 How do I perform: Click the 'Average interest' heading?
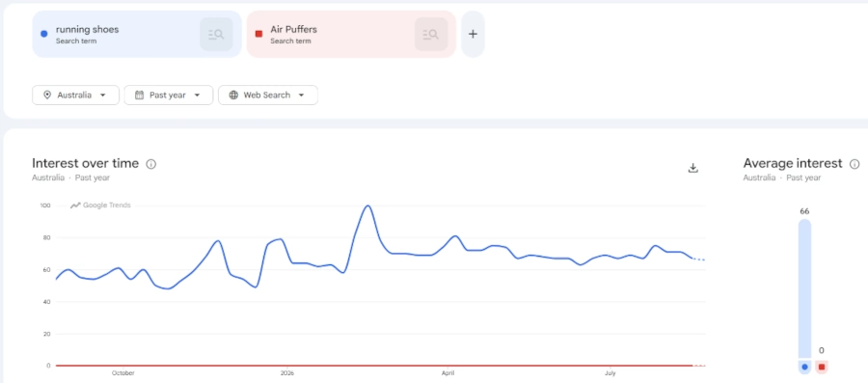pos(793,163)
